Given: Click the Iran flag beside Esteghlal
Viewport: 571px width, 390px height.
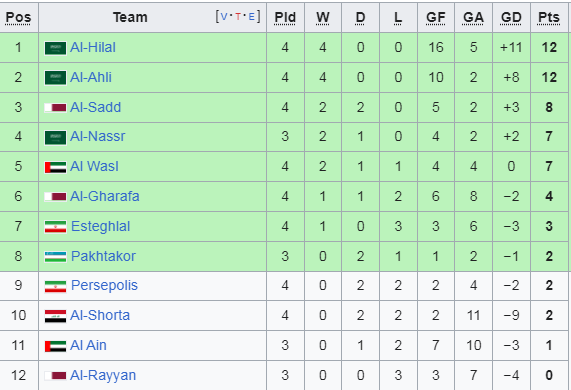Looking at the screenshot, I should coord(55,227).
